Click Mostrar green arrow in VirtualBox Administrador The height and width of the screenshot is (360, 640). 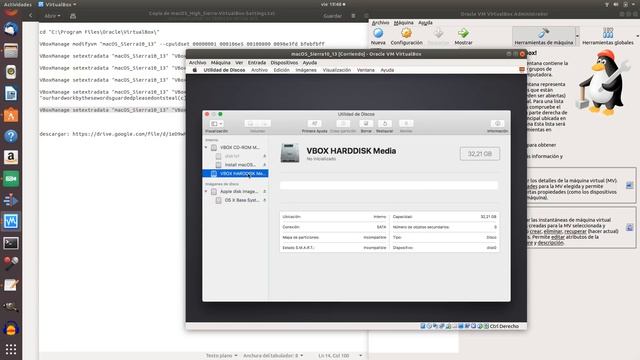[463, 36]
